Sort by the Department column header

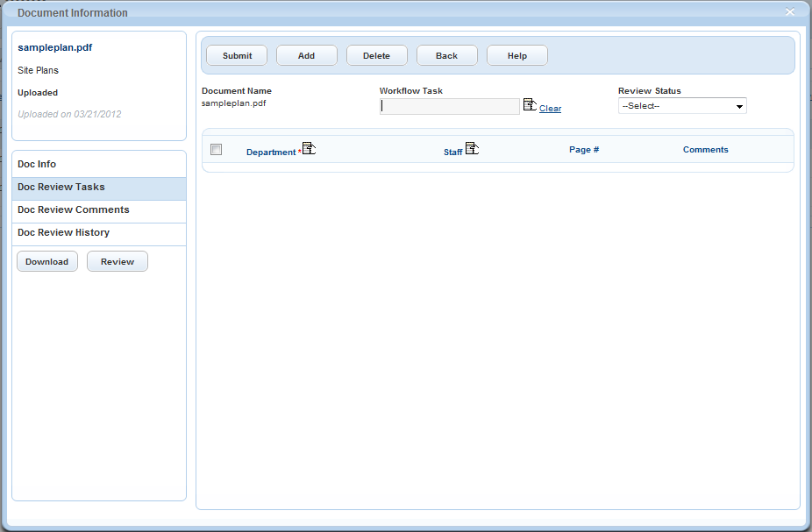[x=271, y=153]
